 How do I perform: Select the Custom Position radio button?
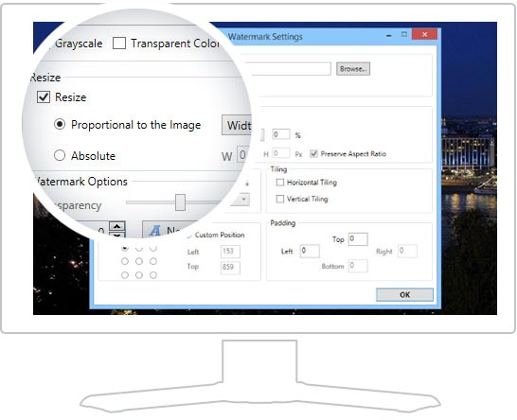tap(189, 236)
